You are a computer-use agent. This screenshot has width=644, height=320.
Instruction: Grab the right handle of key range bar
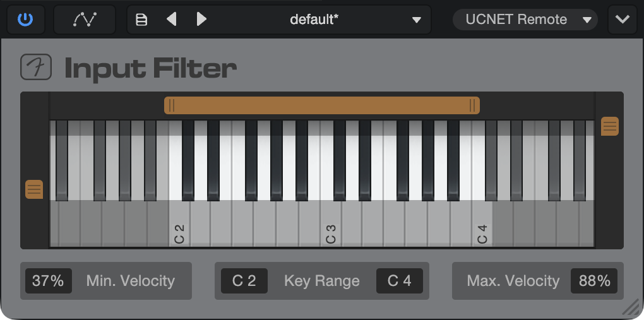(x=472, y=105)
